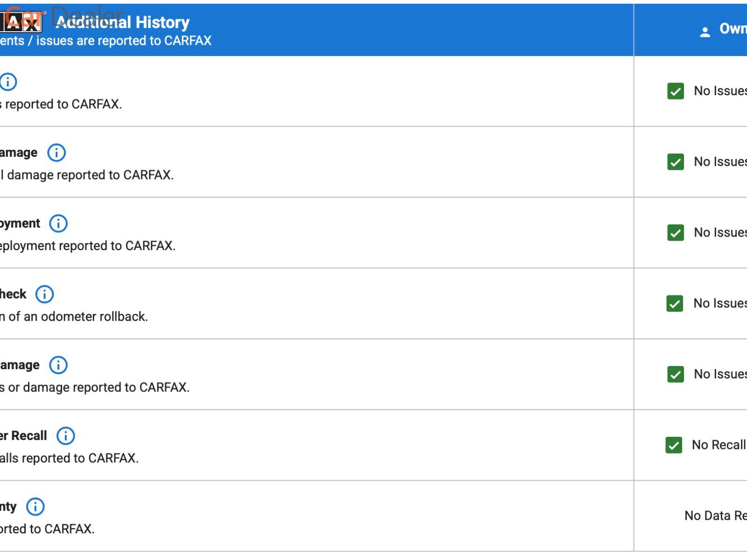
Task: Click the info icon in the first row
Action: pos(8,82)
